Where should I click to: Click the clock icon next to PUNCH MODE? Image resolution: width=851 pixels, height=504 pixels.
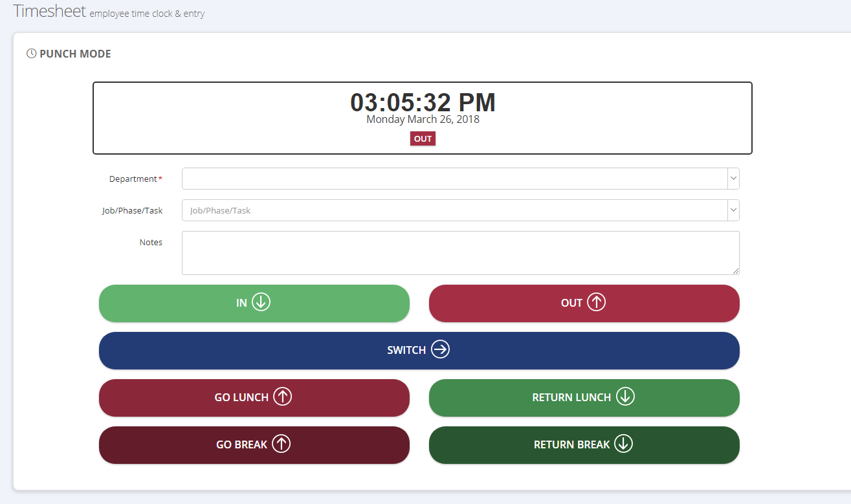(x=31, y=54)
